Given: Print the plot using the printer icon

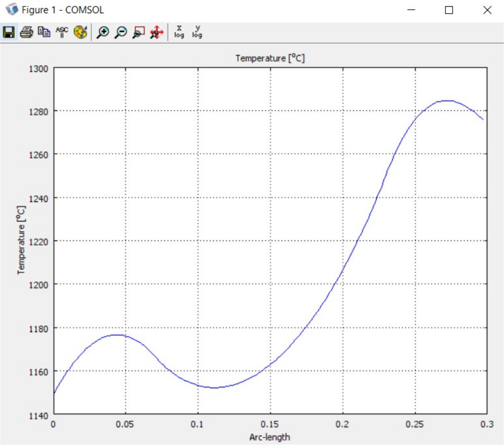Looking at the screenshot, I should pyautogui.click(x=26, y=33).
